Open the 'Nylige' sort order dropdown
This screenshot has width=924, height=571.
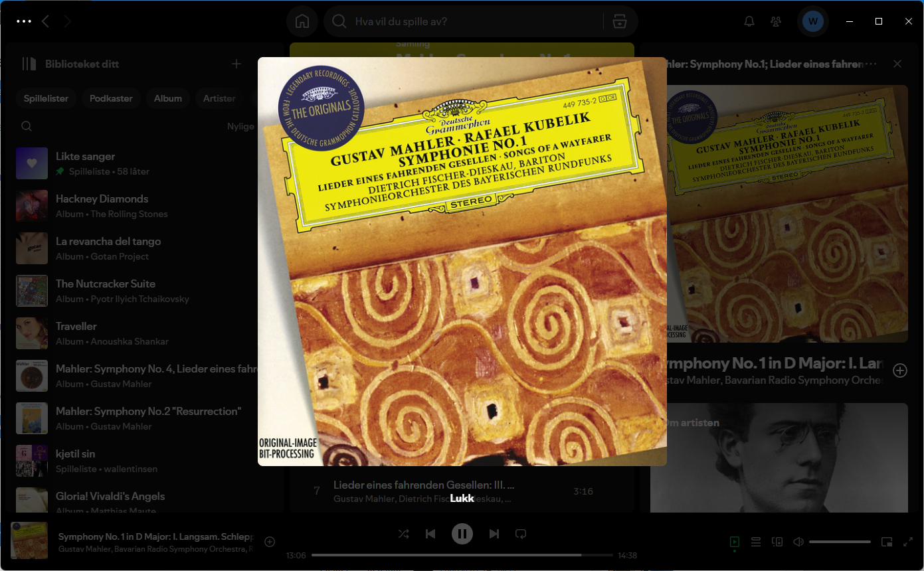[x=240, y=126]
